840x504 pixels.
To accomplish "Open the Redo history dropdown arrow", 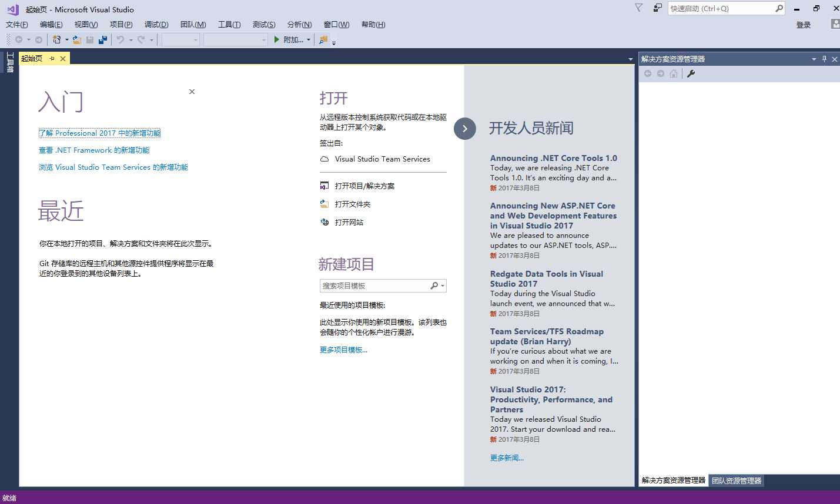I will point(151,40).
